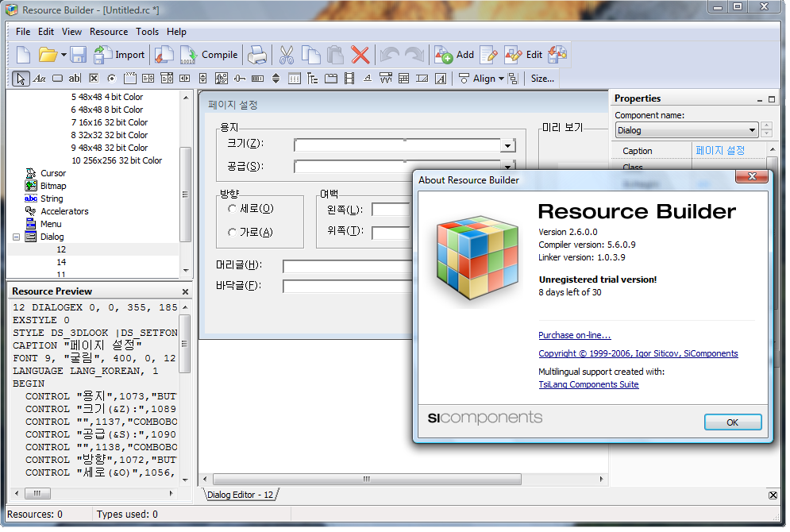Screen dimensions: 790x532
Task: Click the Edit resource toolbar button
Action: click(523, 55)
